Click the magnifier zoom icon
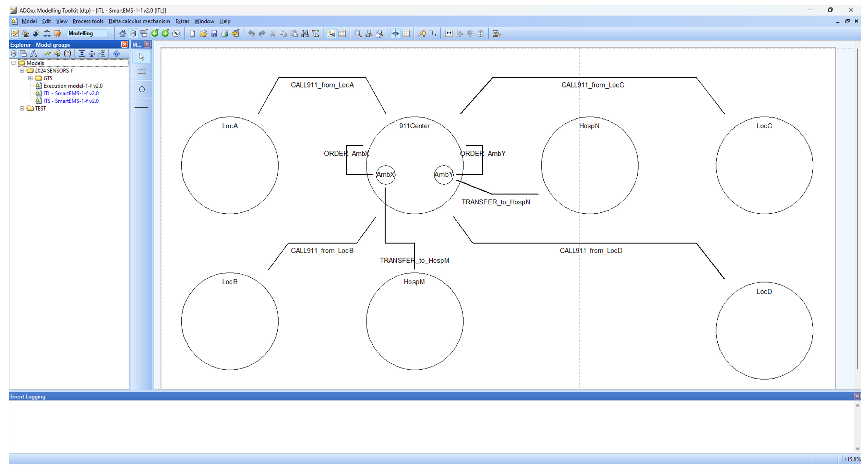Image resolution: width=868 pixels, height=472 pixels. pyautogui.click(x=358, y=33)
